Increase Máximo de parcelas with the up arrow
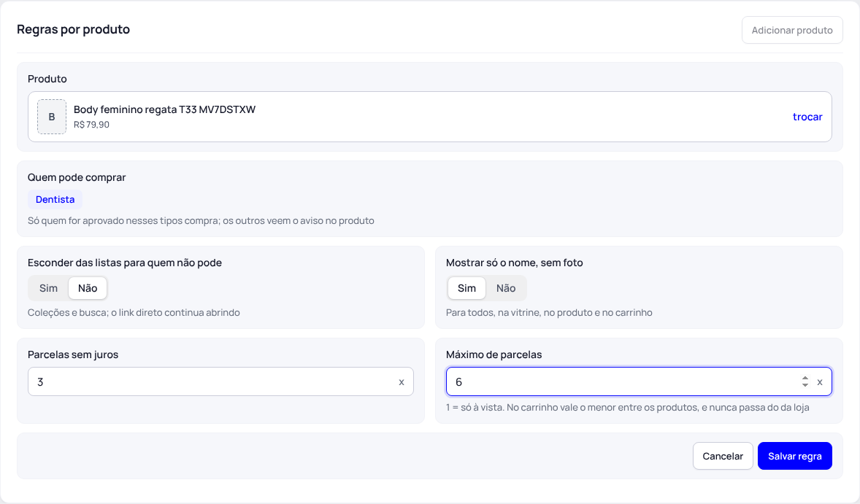 tap(805, 378)
